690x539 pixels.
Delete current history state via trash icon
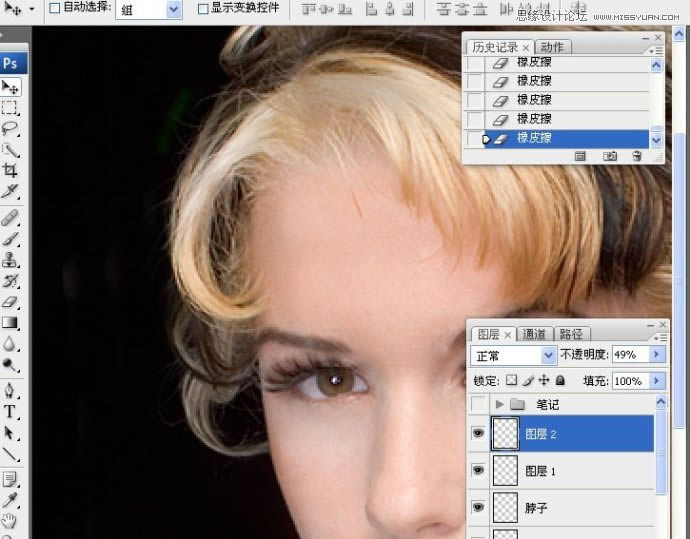pos(636,157)
